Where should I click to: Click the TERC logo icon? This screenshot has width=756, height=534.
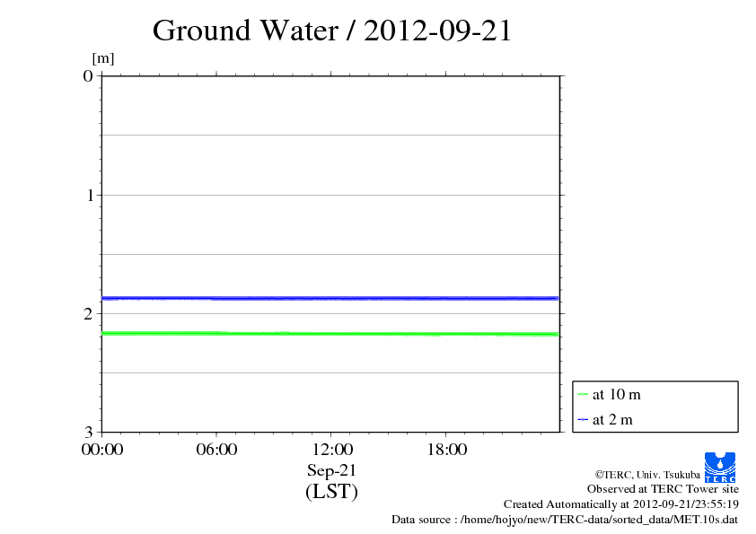pos(720,467)
